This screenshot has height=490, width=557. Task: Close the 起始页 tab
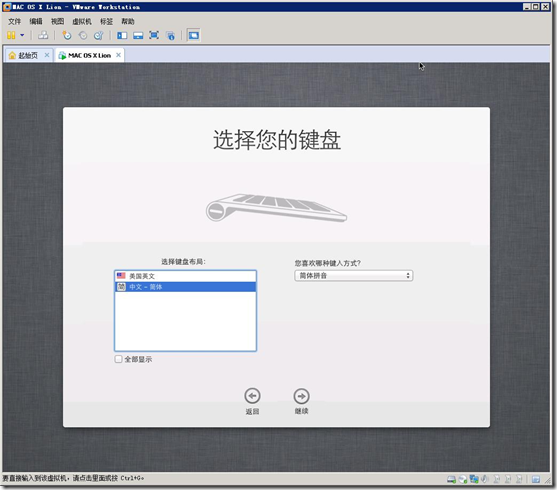point(47,55)
